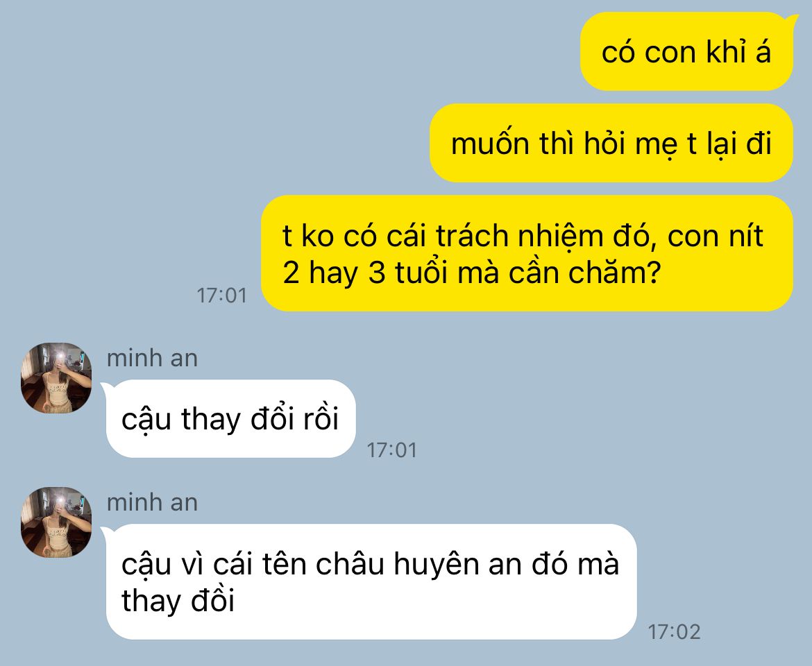The image size is (812, 666).
Task: Select the 'có con khỉ á' message bubble
Action: (x=686, y=52)
